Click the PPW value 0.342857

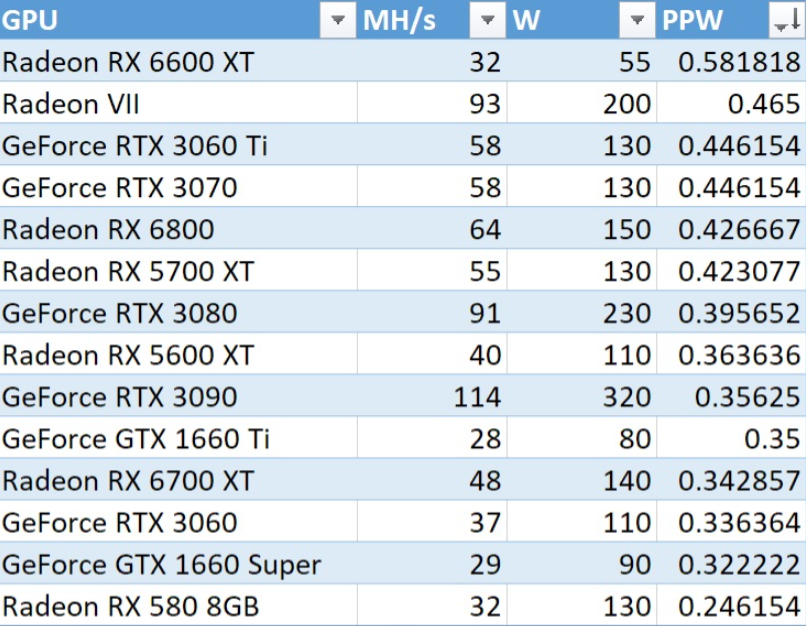tap(739, 481)
